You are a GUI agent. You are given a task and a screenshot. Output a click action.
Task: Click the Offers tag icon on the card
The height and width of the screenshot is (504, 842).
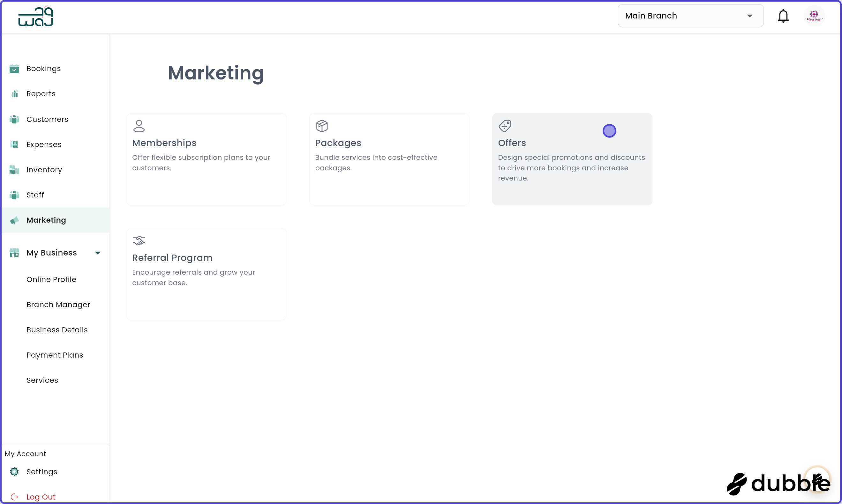pos(505,126)
